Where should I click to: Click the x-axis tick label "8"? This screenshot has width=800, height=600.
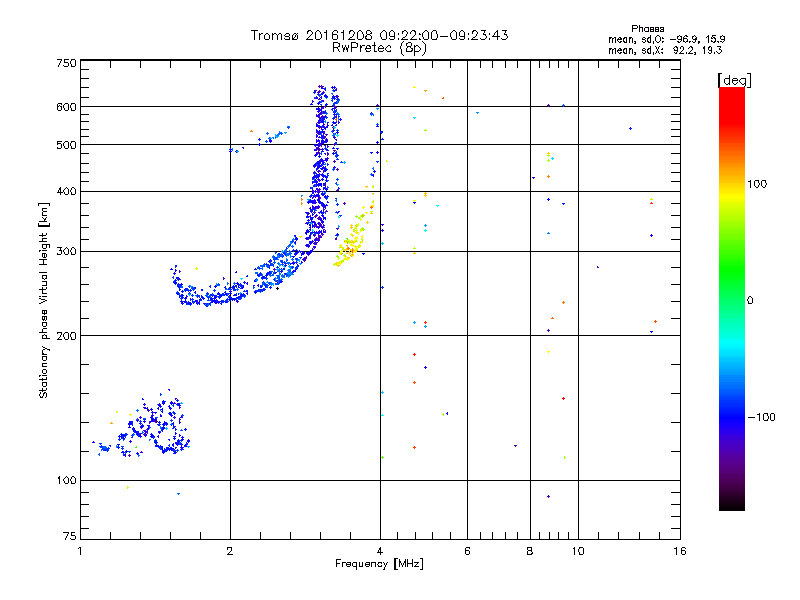point(530,551)
